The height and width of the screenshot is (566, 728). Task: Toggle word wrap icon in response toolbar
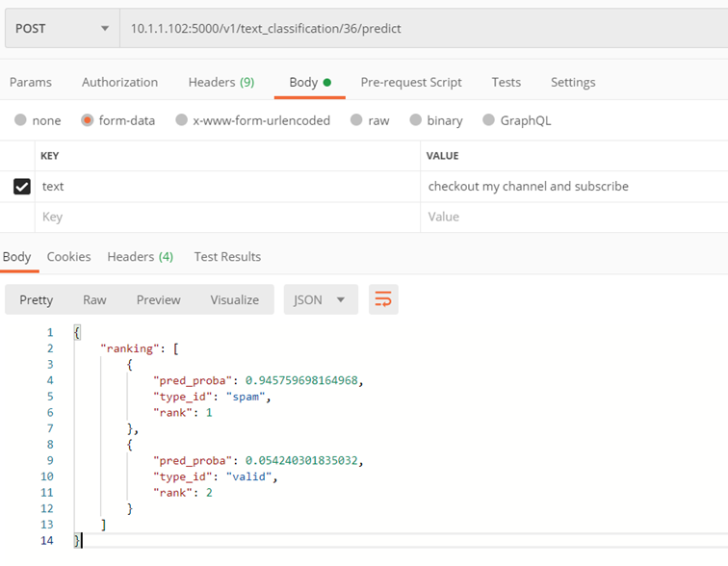pyautogui.click(x=383, y=299)
